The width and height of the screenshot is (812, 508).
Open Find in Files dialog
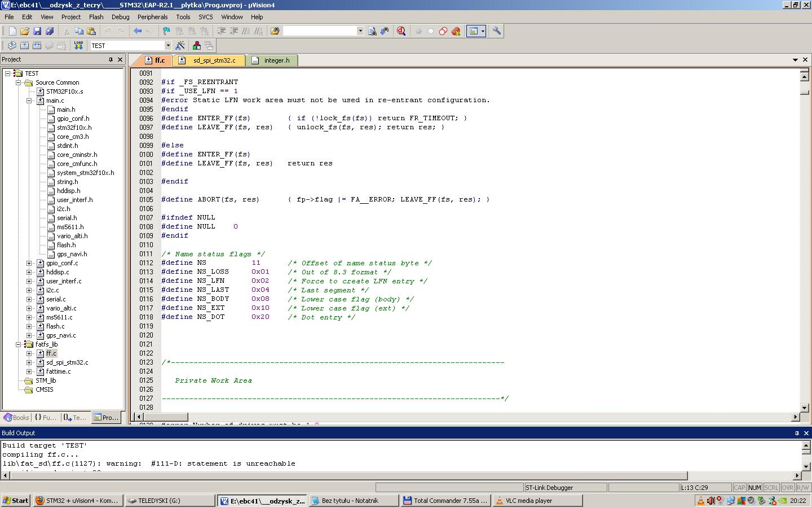pyautogui.click(x=275, y=31)
